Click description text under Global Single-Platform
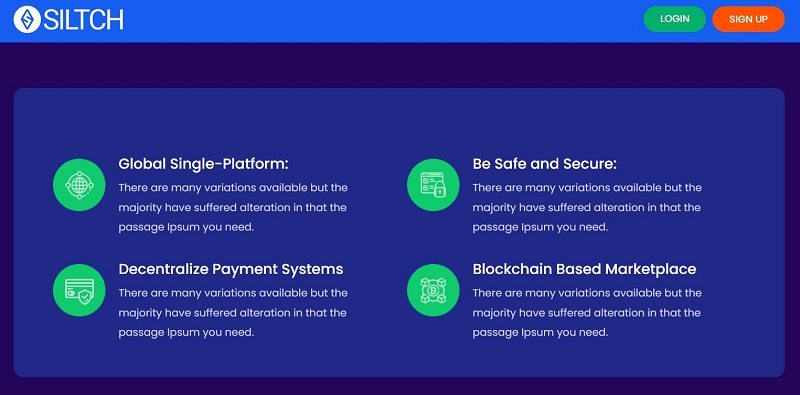The width and height of the screenshot is (800, 395). (x=233, y=208)
